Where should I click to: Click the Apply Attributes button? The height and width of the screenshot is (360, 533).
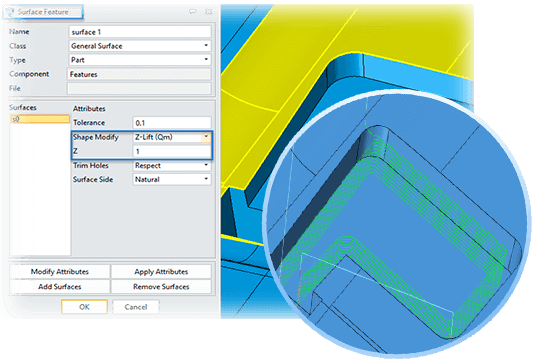(x=161, y=272)
